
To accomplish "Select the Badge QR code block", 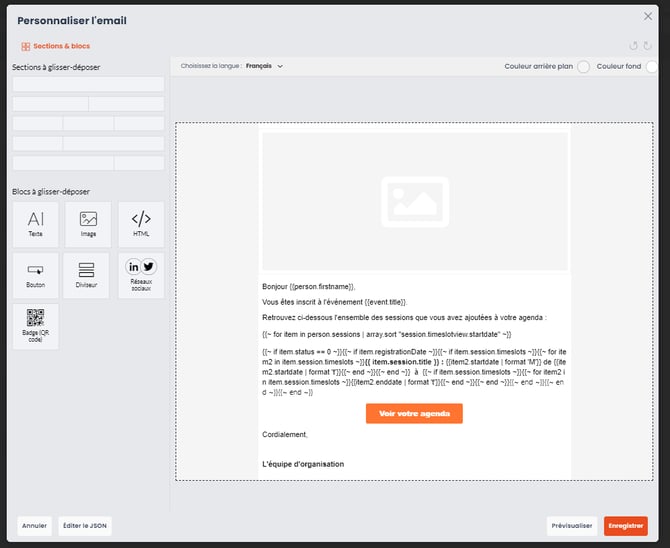I will (36, 326).
